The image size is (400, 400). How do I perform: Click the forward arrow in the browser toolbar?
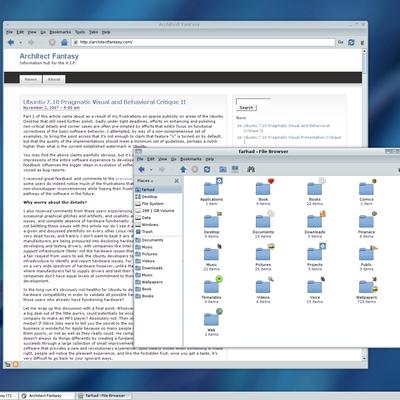[31, 42]
